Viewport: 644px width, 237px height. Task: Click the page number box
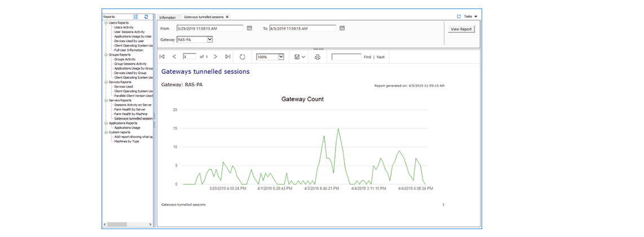coord(189,57)
